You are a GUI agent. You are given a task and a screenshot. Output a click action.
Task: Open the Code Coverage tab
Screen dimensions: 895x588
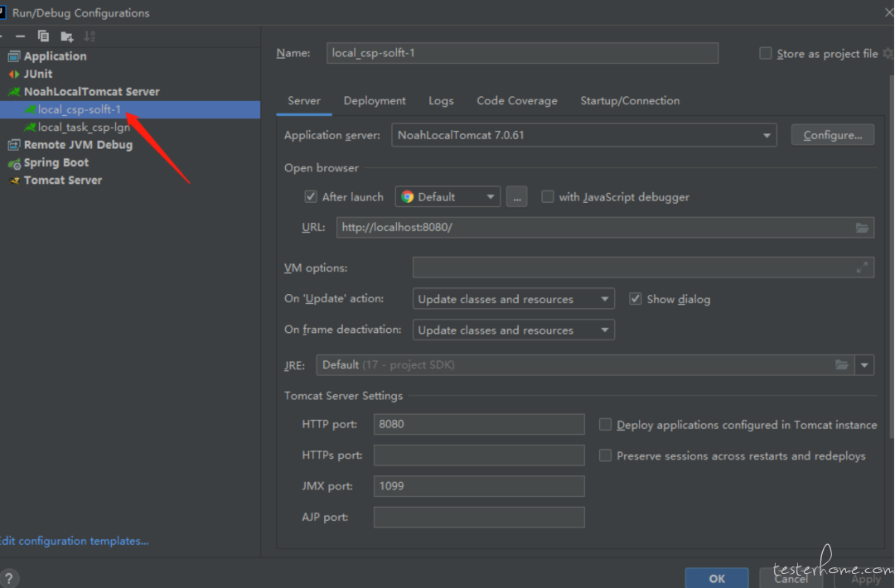[517, 101]
